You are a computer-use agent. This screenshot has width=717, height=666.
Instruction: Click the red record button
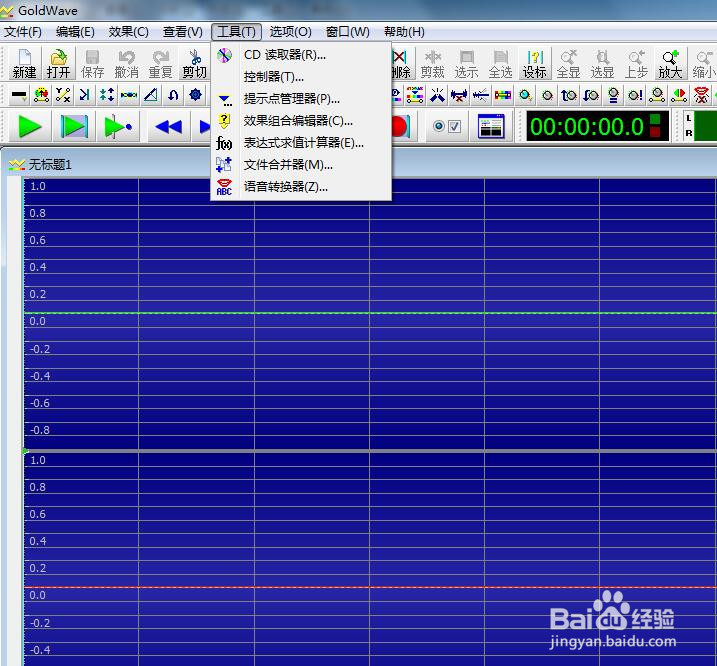(401, 126)
